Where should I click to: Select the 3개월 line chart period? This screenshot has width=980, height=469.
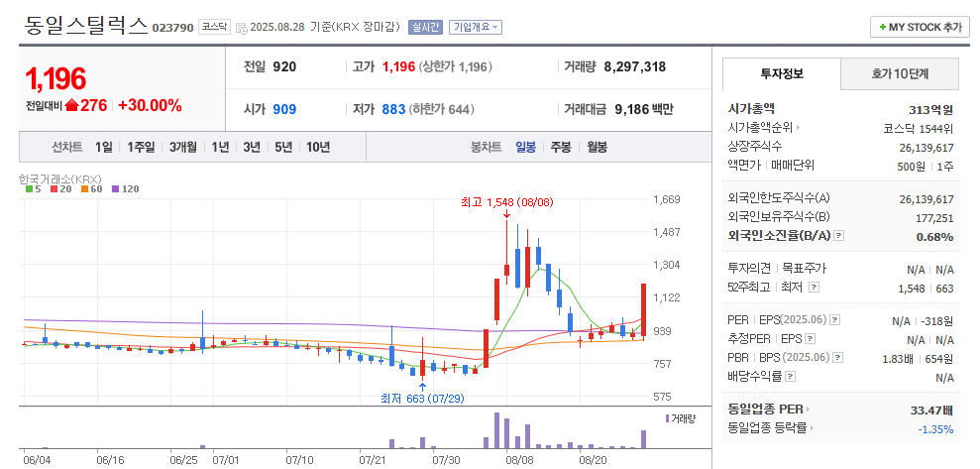click(x=183, y=148)
